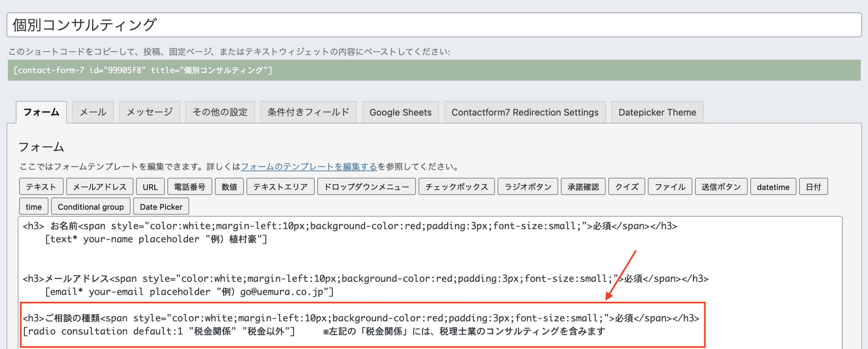Insert a ドロップダウンメニュー tag
The height and width of the screenshot is (349, 868).
click(x=366, y=187)
